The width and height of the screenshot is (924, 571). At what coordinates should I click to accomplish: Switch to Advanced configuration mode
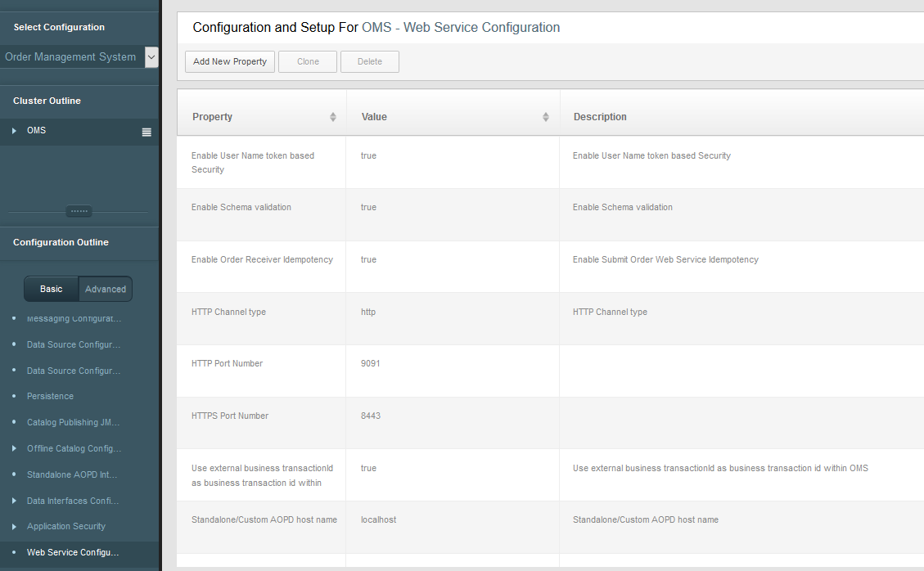pos(106,289)
